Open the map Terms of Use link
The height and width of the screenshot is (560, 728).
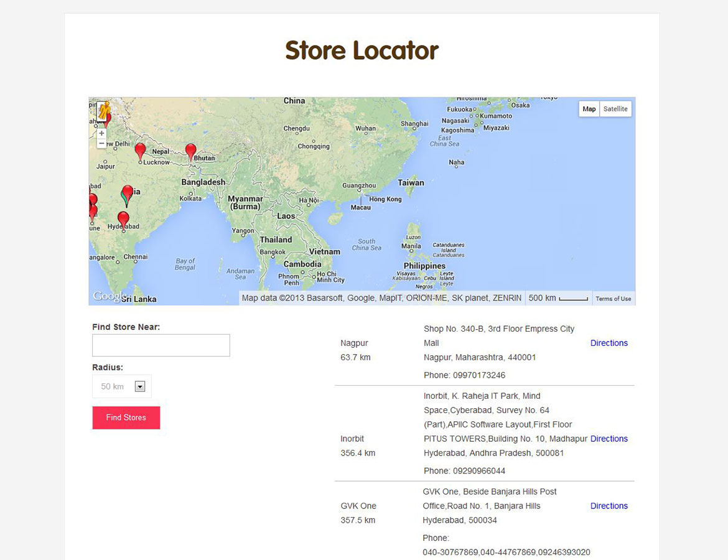(x=613, y=299)
